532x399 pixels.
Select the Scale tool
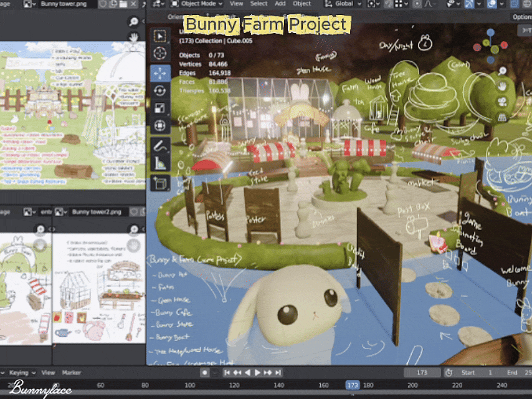pyautogui.click(x=161, y=107)
